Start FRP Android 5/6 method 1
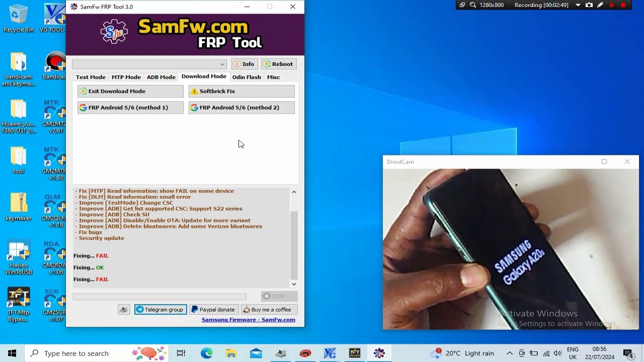644x362 pixels. coord(130,108)
